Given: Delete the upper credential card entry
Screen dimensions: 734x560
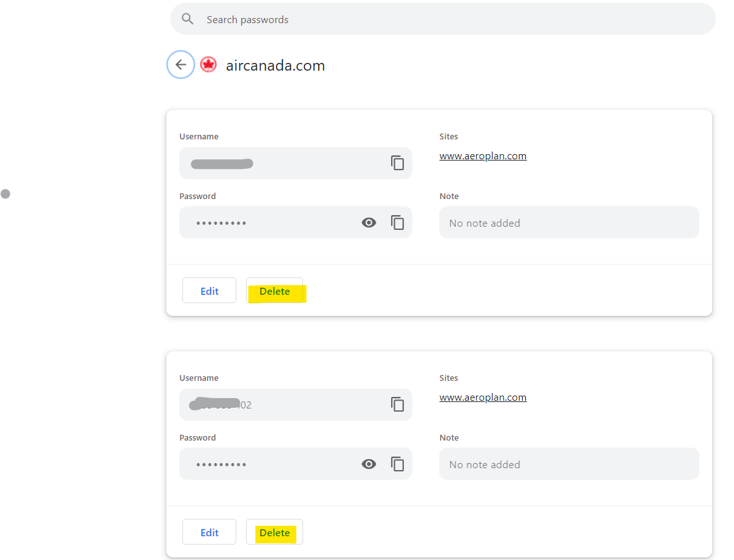Looking at the screenshot, I should (x=275, y=291).
